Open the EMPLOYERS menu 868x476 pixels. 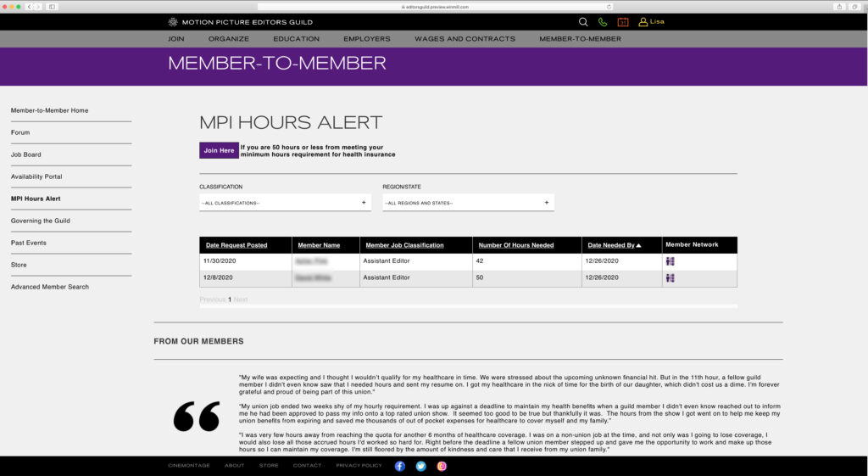[x=366, y=39]
